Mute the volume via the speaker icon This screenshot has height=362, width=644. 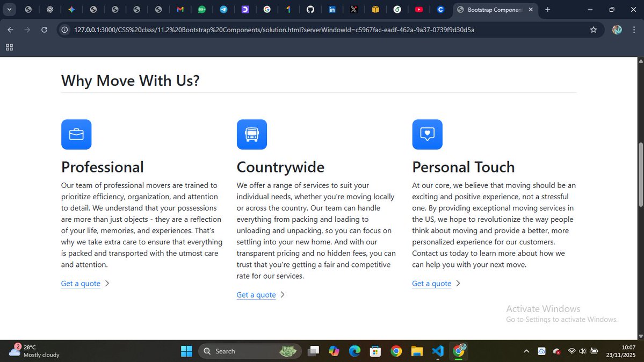tap(582, 351)
